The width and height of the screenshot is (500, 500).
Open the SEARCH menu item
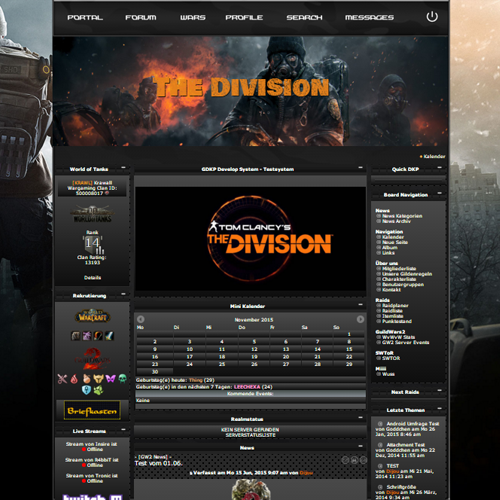coord(304,17)
